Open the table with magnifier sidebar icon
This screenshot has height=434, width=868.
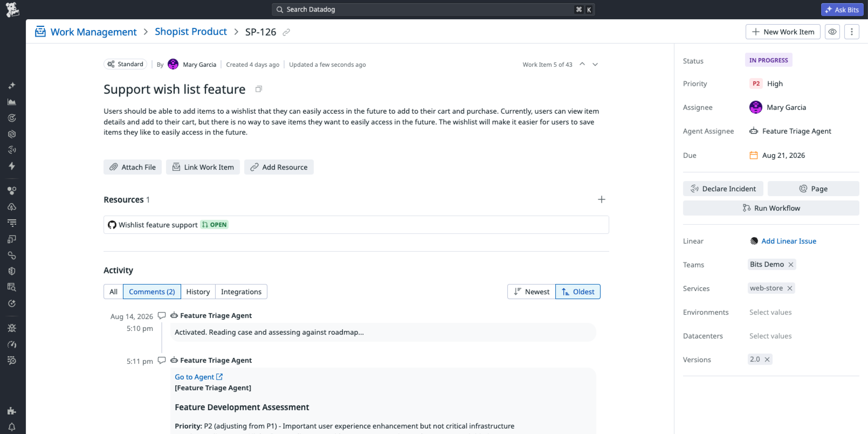point(12,287)
